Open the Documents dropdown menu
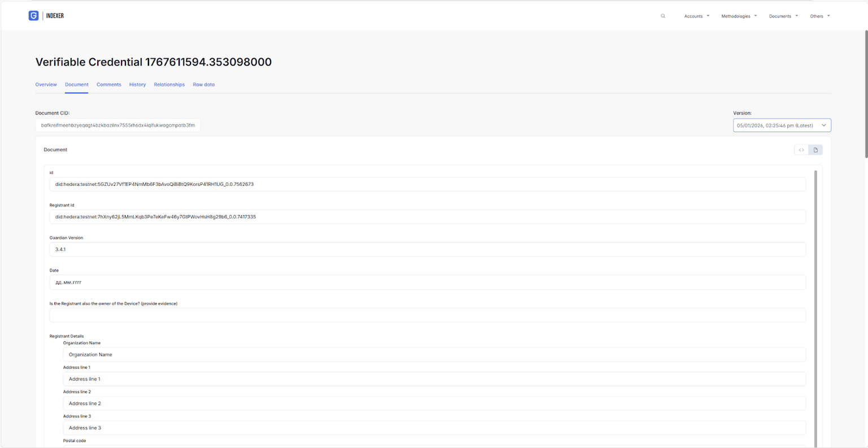The height and width of the screenshot is (448, 868). pyautogui.click(x=783, y=16)
